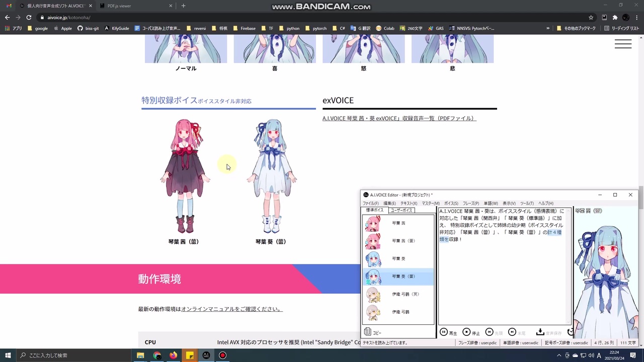Select the 琴葉 茜（蕾） voice preset

tap(398, 241)
